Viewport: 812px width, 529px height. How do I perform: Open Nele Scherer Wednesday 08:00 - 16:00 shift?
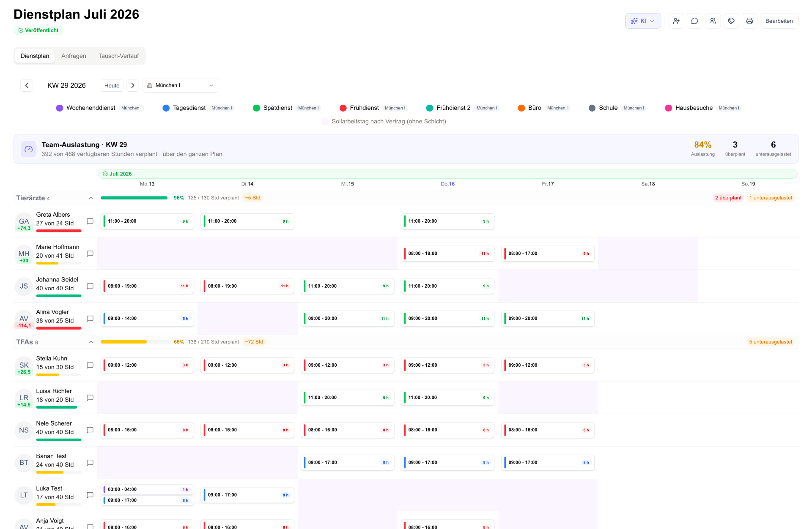[x=348, y=430]
